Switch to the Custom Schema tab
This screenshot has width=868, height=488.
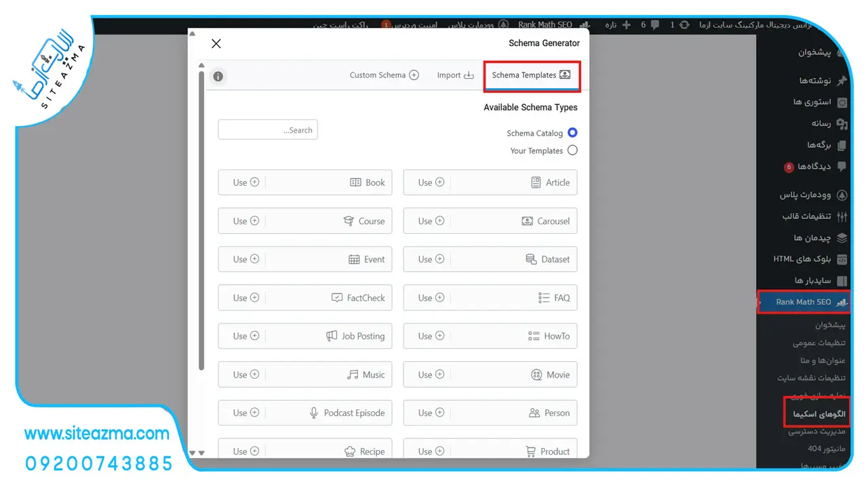384,75
